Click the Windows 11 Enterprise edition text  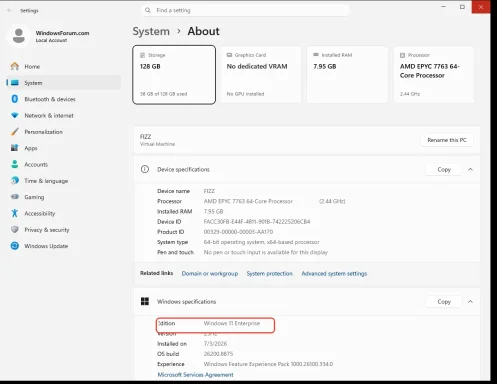[x=232, y=323]
